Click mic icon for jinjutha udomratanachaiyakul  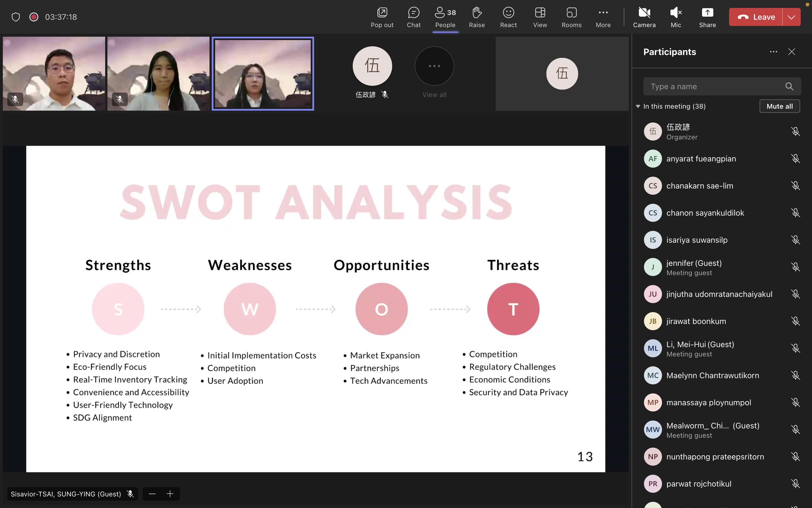(795, 294)
